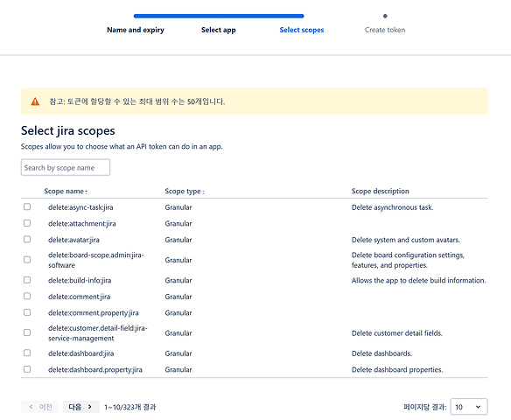Viewport: 511px width, 420px height.
Task: Click the delete:build-info:jira scope name
Action: (80, 281)
